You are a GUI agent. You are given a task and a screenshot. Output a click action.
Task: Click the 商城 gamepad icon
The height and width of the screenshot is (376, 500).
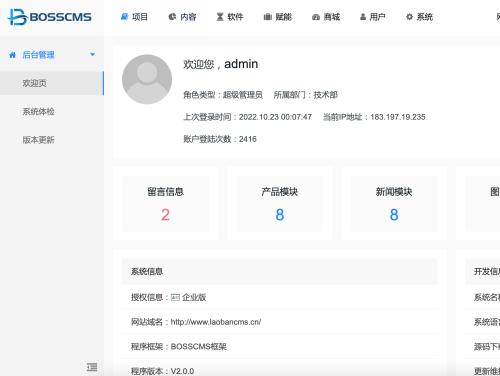point(316,17)
